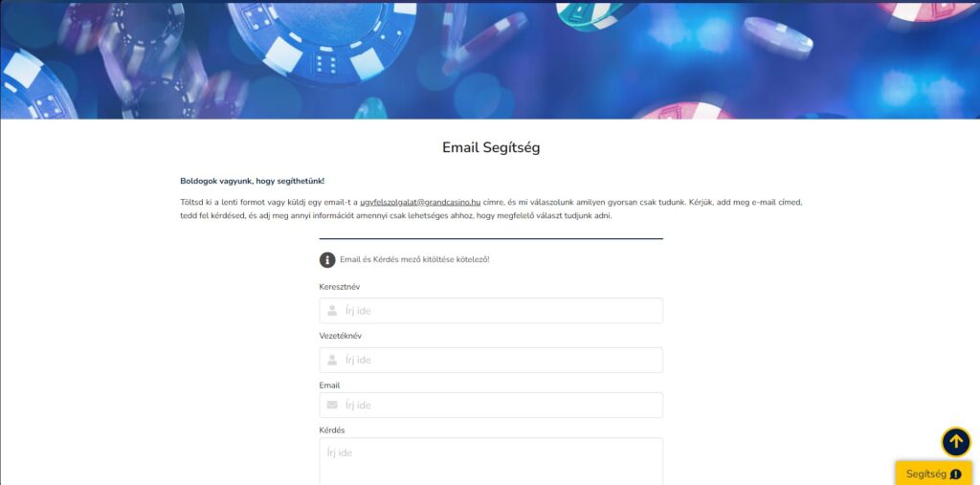This screenshot has height=485, width=980.
Task: Click the Email field label
Action: (330, 386)
